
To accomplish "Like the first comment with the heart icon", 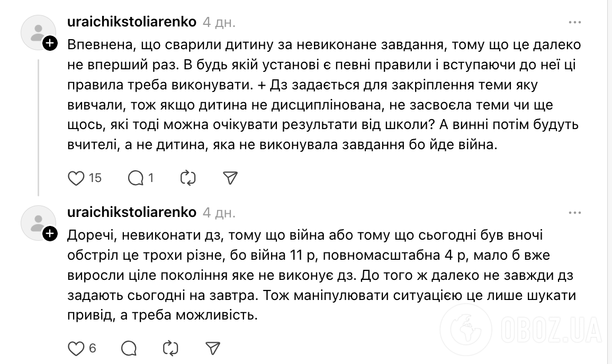I will tap(76, 178).
